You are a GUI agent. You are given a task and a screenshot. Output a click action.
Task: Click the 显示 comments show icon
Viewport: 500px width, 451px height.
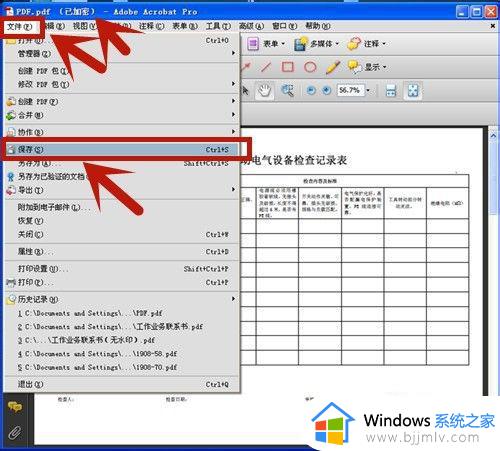pos(354,67)
